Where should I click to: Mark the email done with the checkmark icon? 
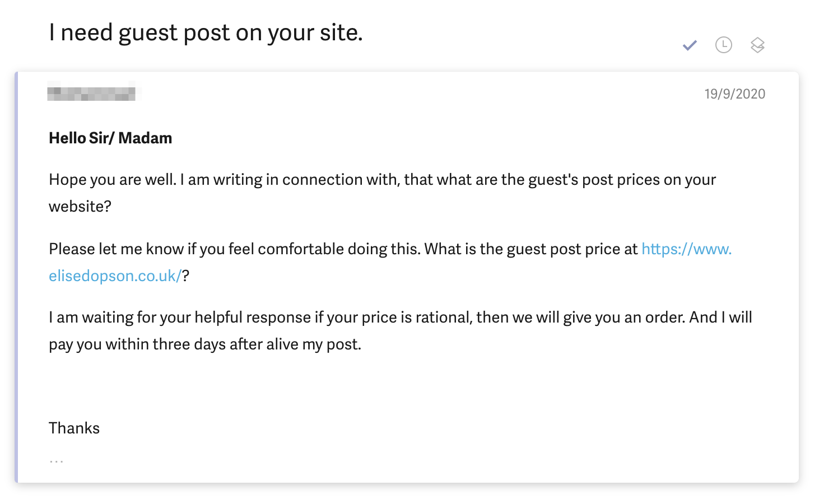coord(690,45)
